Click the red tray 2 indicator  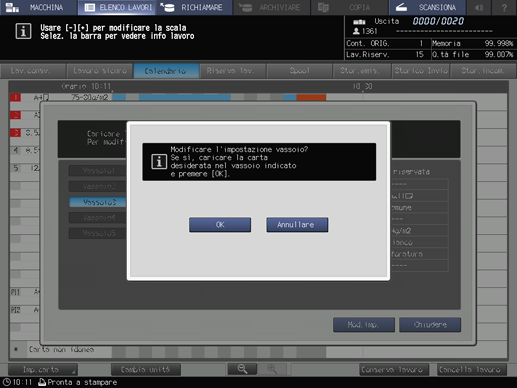tap(15, 115)
